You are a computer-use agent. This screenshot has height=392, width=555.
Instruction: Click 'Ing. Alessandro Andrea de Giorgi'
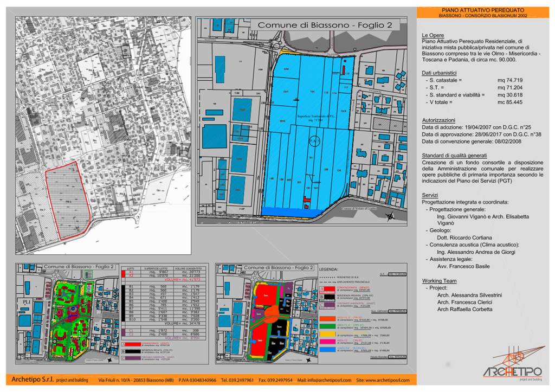click(476, 252)
